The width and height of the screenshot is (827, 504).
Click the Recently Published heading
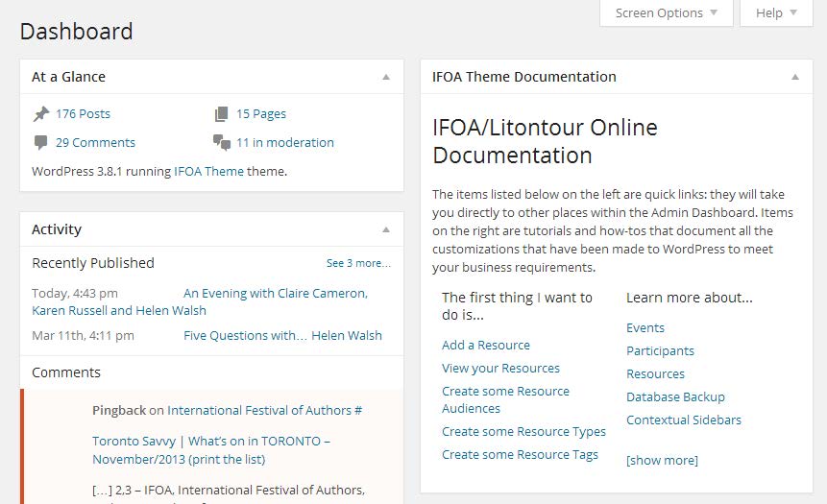[93, 263]
